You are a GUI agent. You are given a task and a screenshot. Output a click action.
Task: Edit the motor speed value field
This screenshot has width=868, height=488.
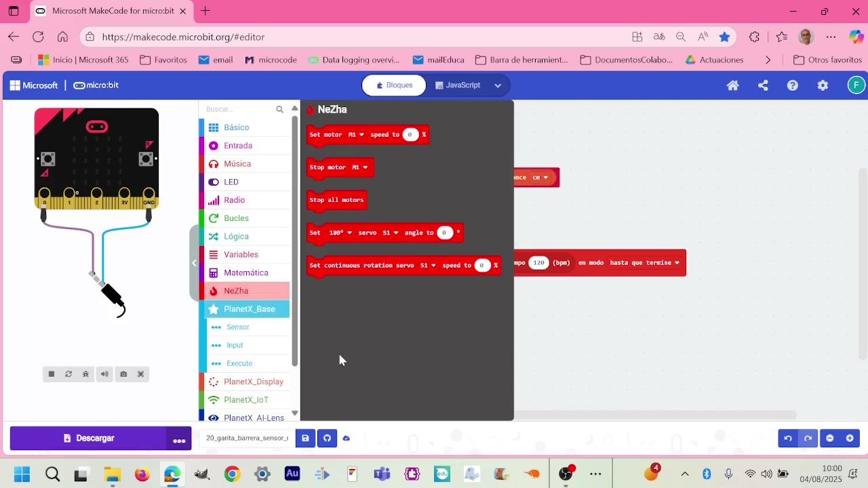coord(410,135)
